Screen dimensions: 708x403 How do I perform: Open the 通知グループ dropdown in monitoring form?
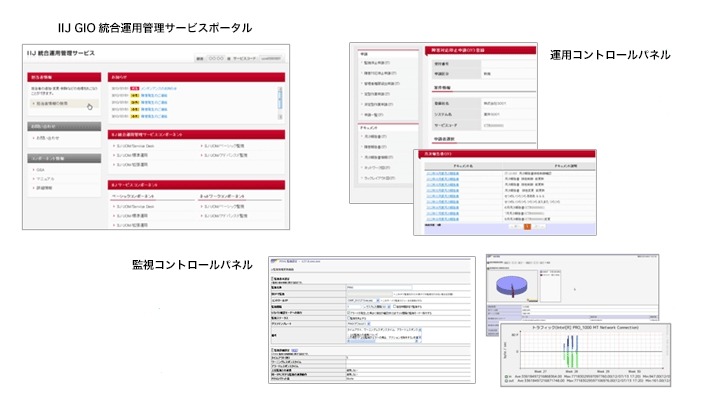point(359,324)
